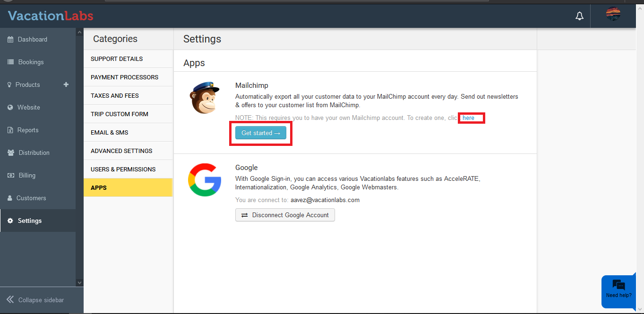Click the VacationLabs logo
Image resolution: width=644 pixels, height=314 pixels.
click(51, 16)
